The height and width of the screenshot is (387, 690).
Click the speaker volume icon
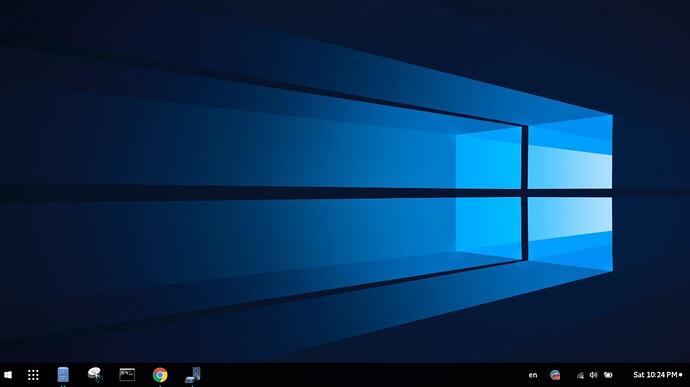tap(594, 375)
